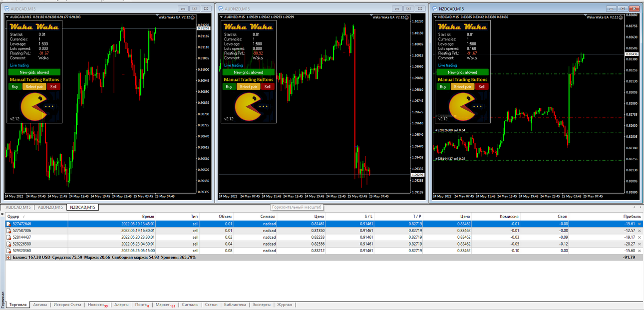This screenshot has width=644, height=310.
Task: Click the order icon for ticket 527472646
Action: (8, 224)
